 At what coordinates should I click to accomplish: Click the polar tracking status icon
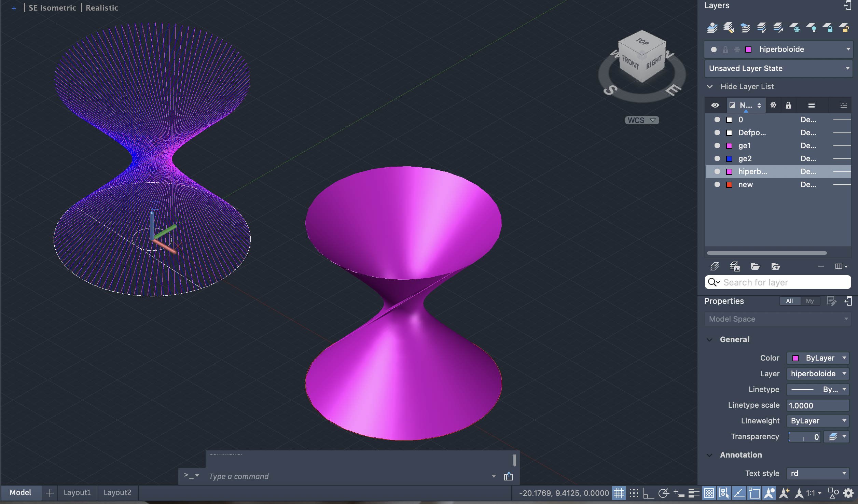coord(663,493)
